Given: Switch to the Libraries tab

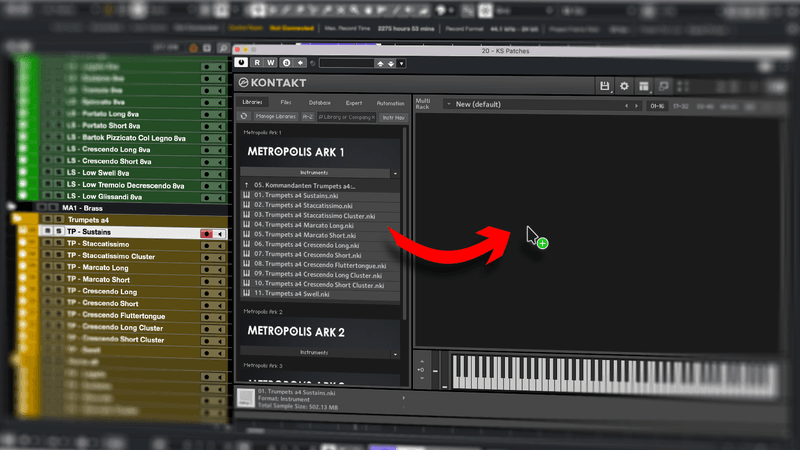Looking at the screenshot, I should pyautogui.click(x=253, y=102).
